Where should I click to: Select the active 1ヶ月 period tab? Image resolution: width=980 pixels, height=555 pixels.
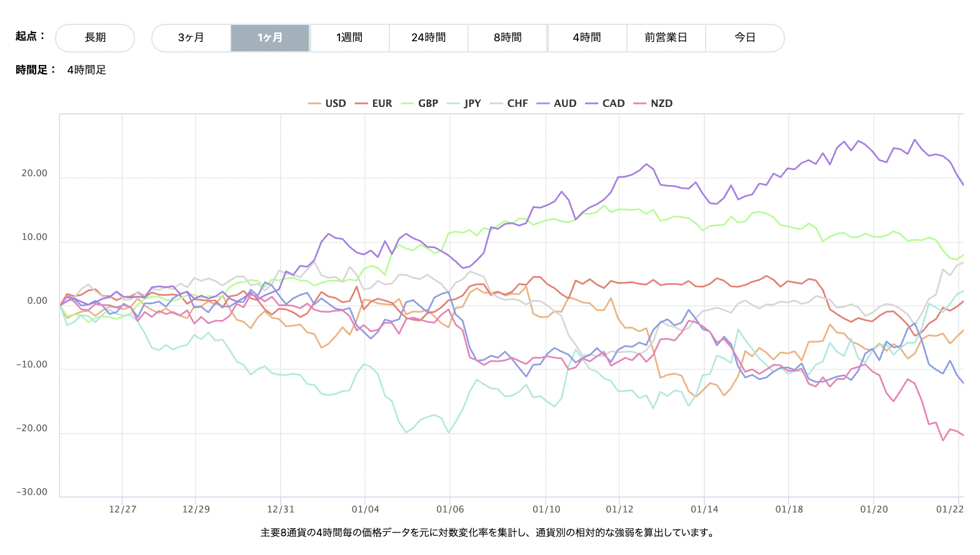tap(270, 37)
